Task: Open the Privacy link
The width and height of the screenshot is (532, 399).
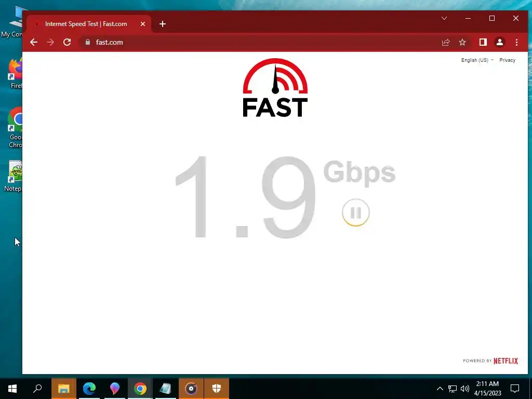Action: point(507,60)
